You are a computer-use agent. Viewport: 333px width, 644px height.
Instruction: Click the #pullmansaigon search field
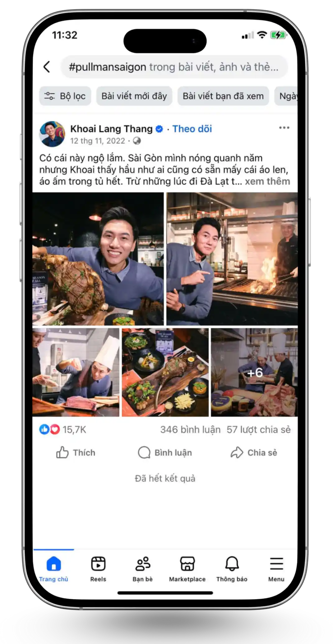click(174, 67)
